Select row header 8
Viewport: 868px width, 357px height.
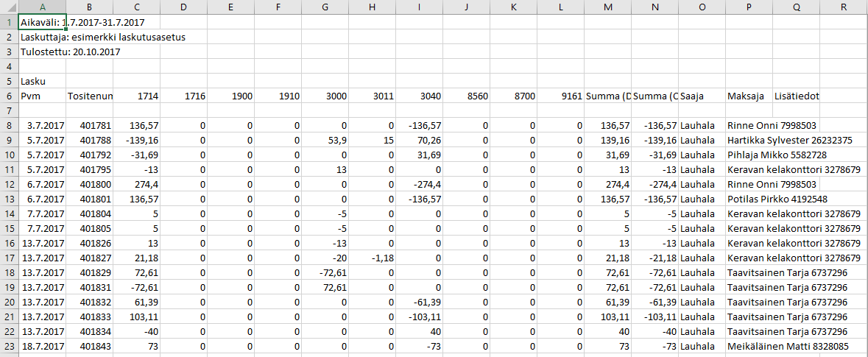point(10,125)
